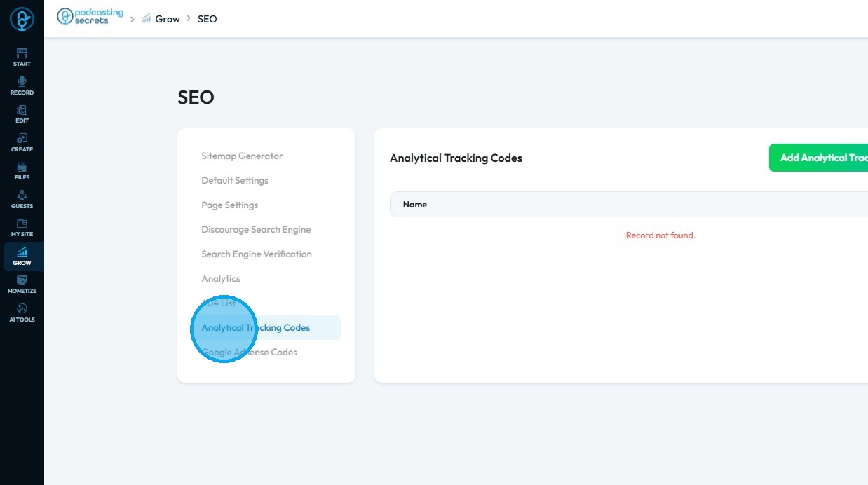
Task: Open Discourage Search Engine option
Action: pyautogui.click(x=256, y=229)
